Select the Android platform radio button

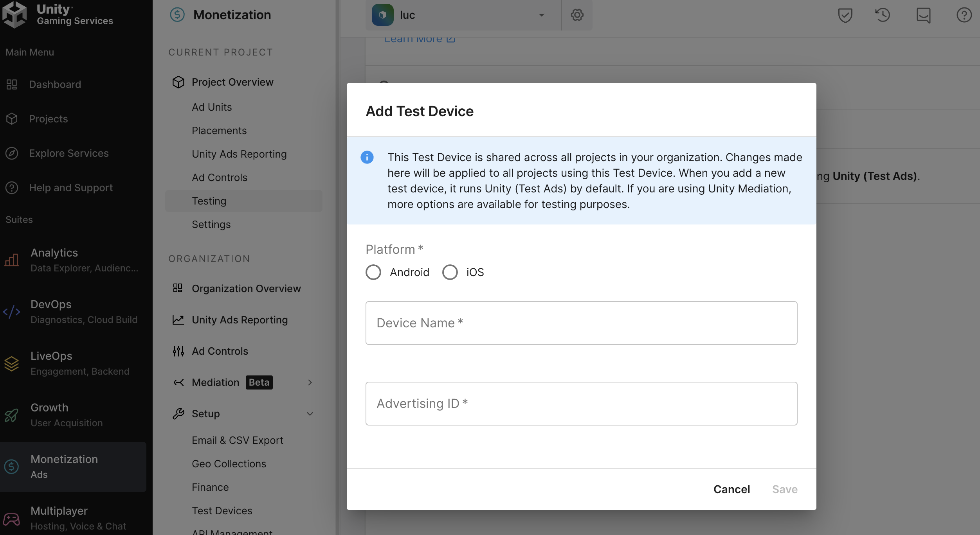coord(373,272)
